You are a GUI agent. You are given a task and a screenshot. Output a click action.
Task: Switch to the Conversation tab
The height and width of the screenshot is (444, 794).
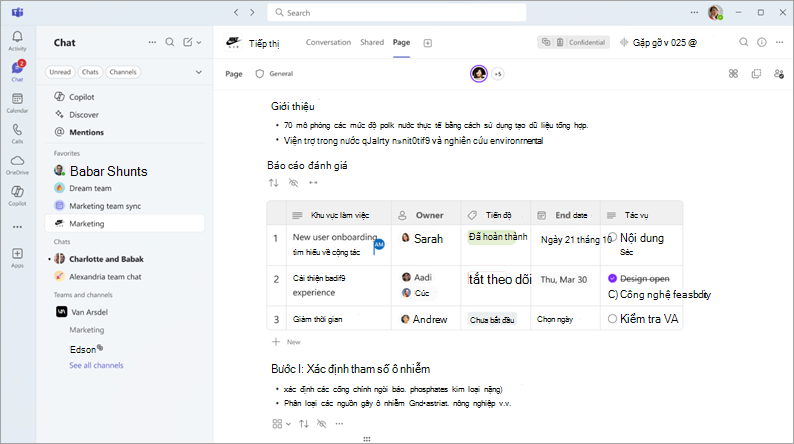pos(328,43)
